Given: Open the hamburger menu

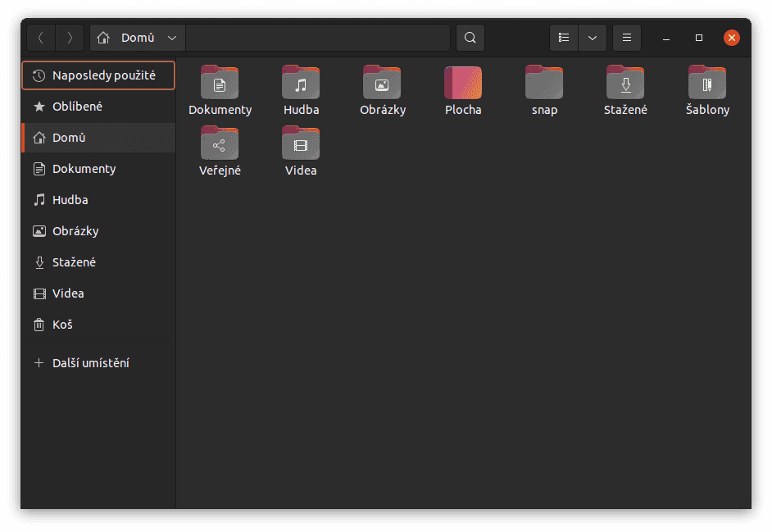Looking at the screenshot, I should click(627, 37).
